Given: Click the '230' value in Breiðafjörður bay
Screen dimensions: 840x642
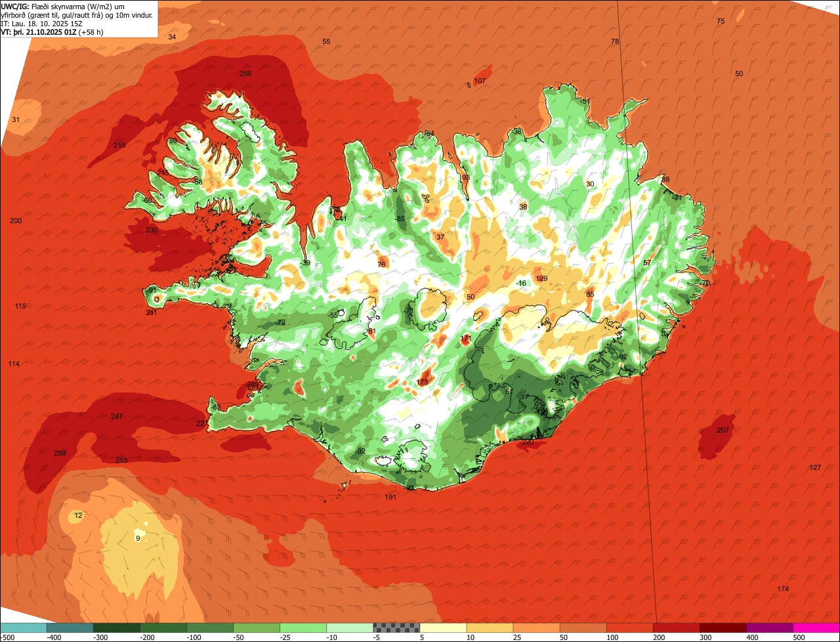Looking at the screenshot, I should coord(152,230).
